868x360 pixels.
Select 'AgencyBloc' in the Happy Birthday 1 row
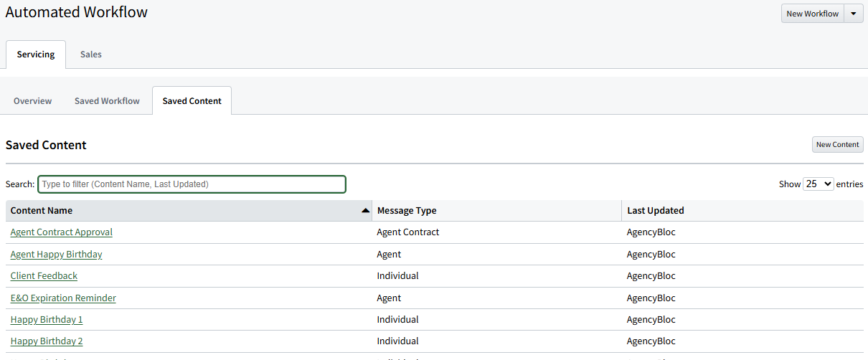point(651,320)
